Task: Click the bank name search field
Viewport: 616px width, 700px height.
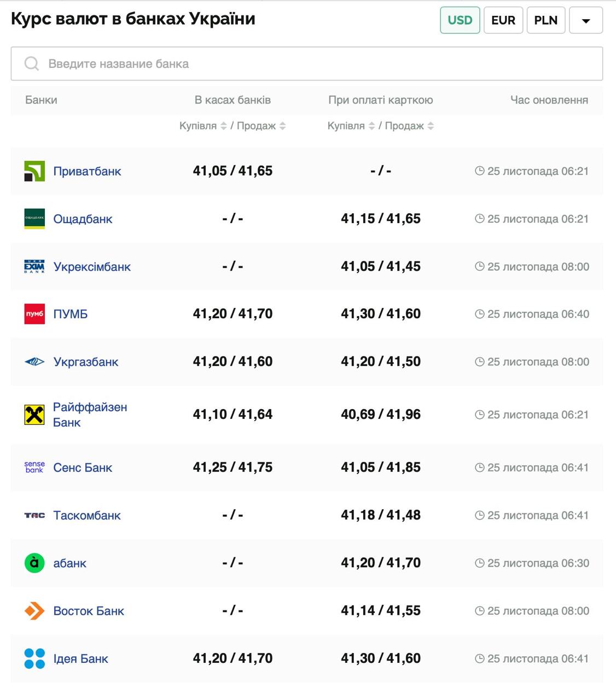Action: [x=307, y=63]
